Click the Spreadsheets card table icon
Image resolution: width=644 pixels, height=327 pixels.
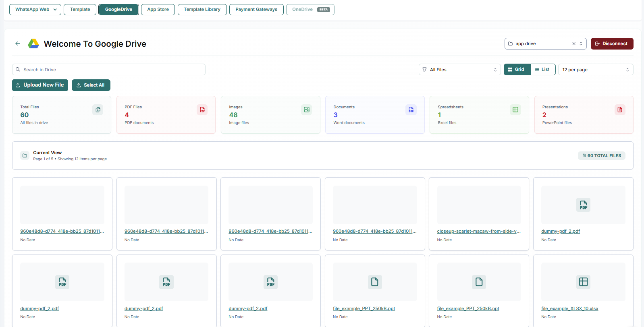[515, 110]
